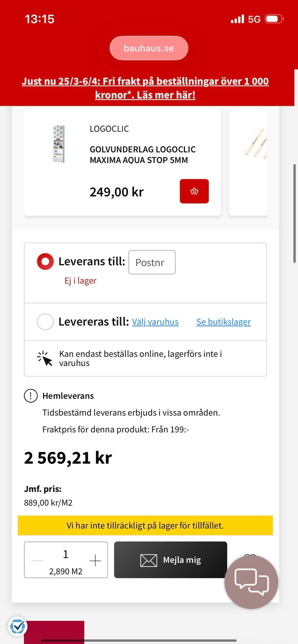Increase quantity with the plus button
Viewport: 298px width, 644px height.
tap(95, 560)
